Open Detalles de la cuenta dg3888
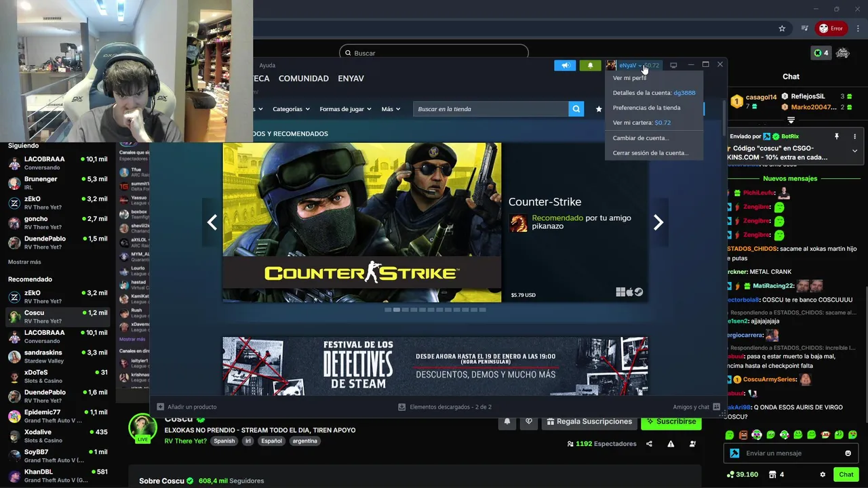868x488 pixels. pos(654,93)
